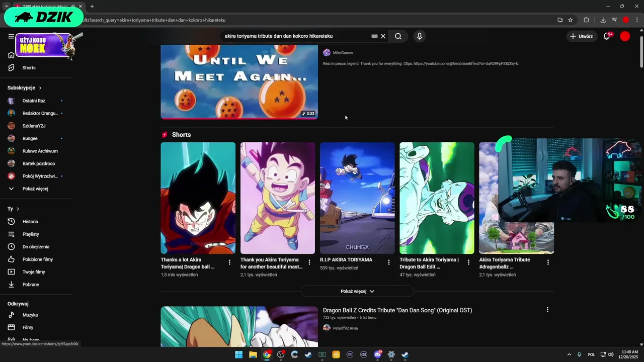Screen dimensions: 644x362
Task: Open the YouTube account avatar menu
Action: pyautogui.click(x=625, y=36)
